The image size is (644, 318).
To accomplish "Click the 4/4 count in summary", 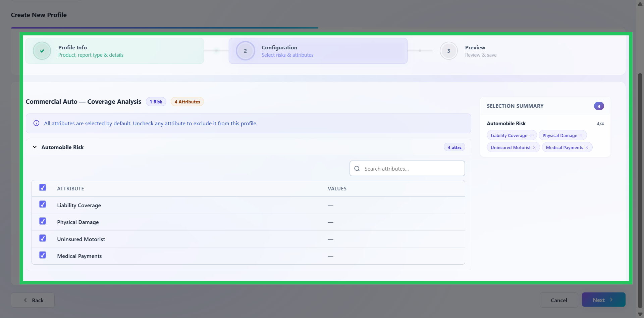I will tap(600, 124).
